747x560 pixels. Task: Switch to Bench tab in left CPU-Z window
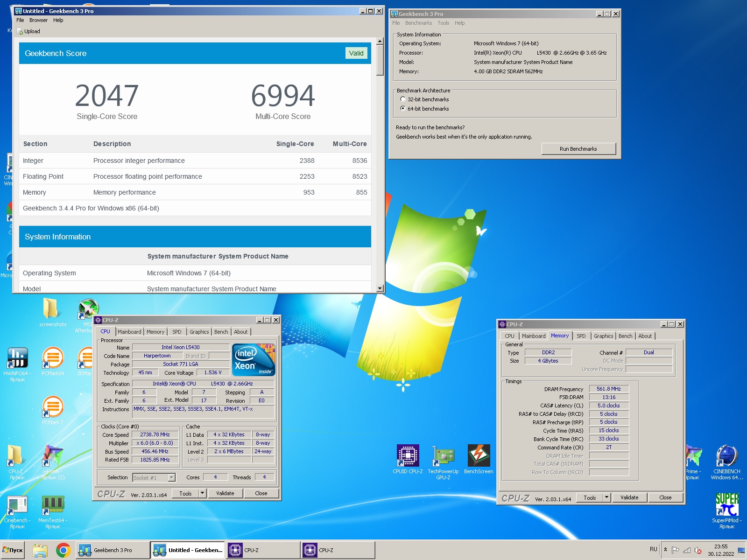[x=221, y=332]
